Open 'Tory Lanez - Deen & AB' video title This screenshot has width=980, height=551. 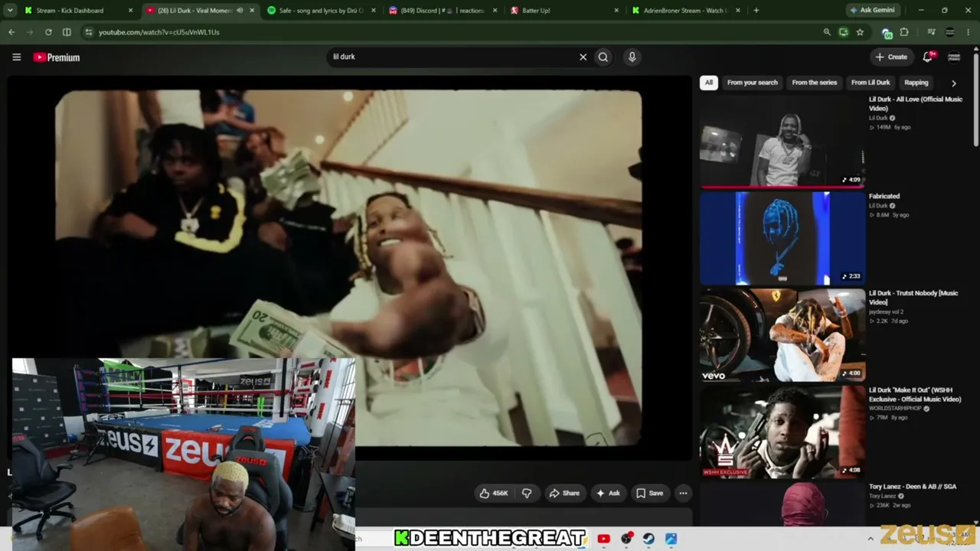pyautogui.click(x=913, y=487)
